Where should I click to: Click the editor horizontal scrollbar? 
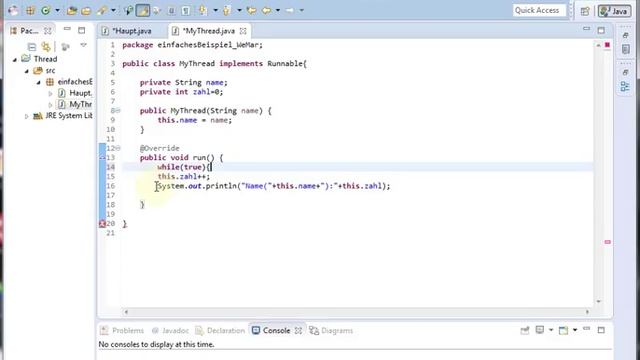(356, 312)
